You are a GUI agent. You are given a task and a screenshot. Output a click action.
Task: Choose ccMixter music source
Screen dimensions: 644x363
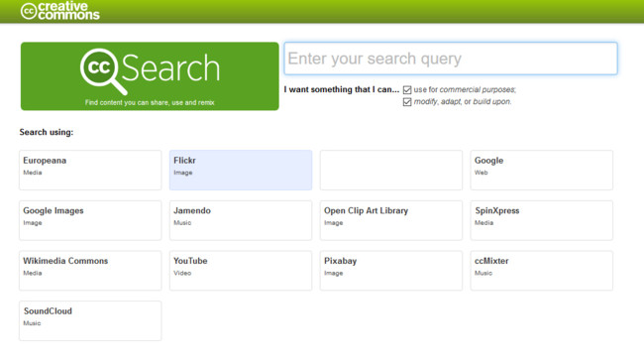[x=542, y=271]
